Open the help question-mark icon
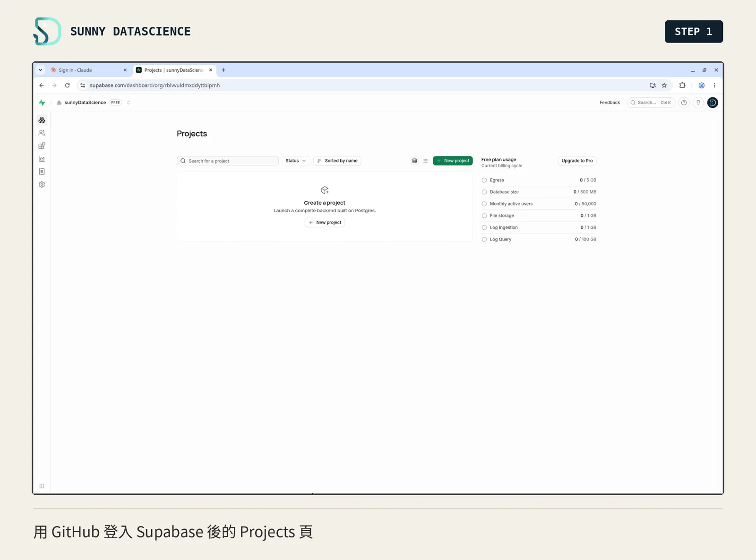 [x=684, y=103]
